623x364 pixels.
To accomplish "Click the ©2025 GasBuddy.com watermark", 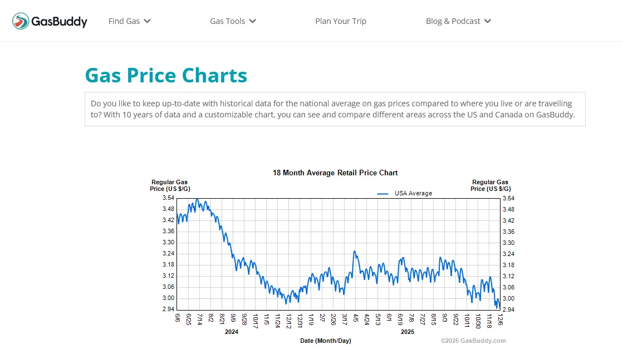I will 473,341.
